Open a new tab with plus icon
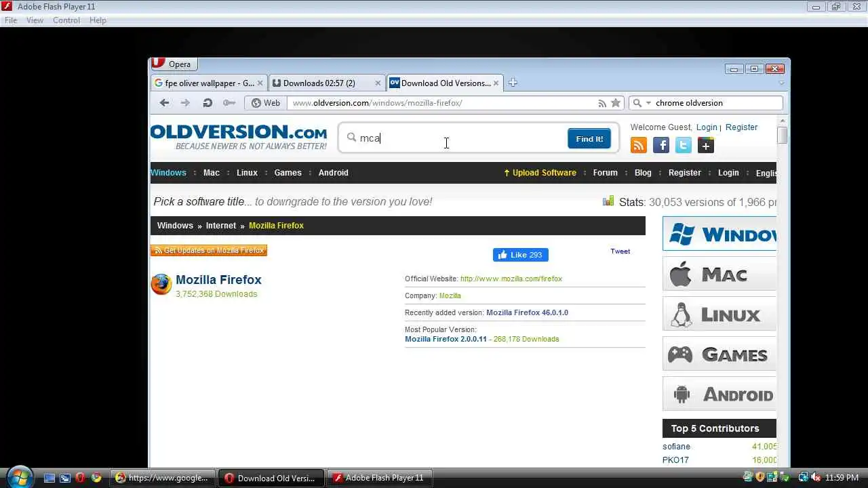 click(x=513, y=83)
